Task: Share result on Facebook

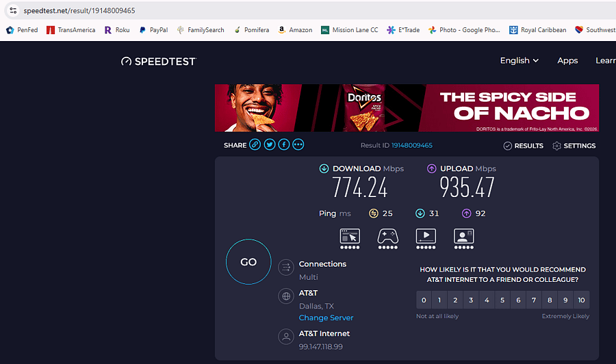Action: tap(284, 144)
